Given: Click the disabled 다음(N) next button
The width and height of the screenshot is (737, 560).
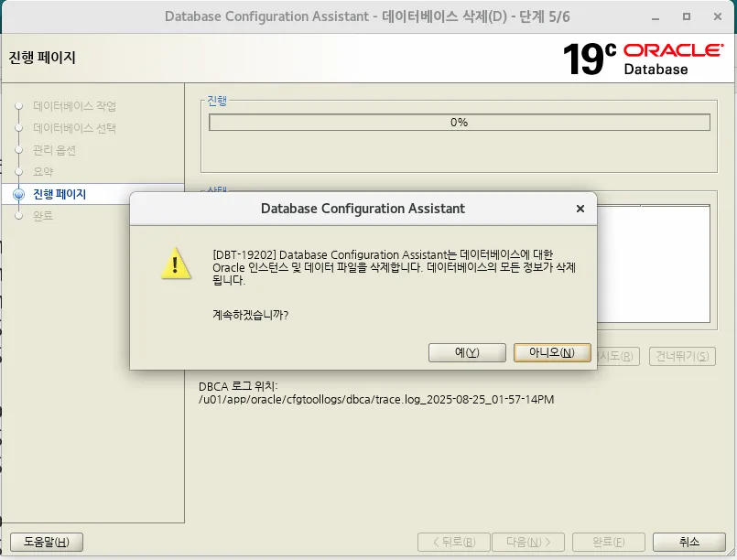Looking at the screenshot, I should 528,542.
